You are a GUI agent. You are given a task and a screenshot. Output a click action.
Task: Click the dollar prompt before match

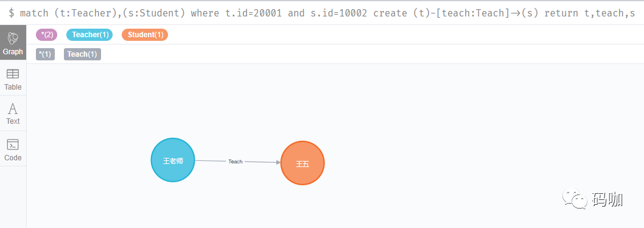pyautogui.click(x=11, y=13)
